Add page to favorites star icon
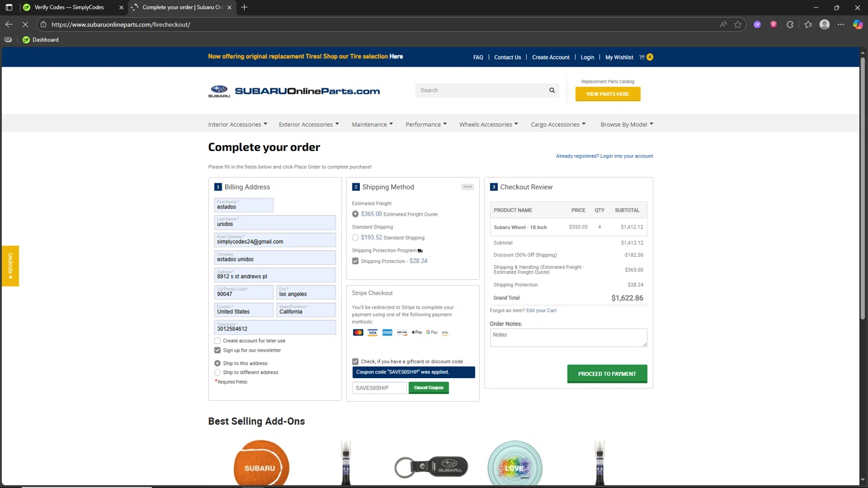868x488 pixels. (738, 24)
